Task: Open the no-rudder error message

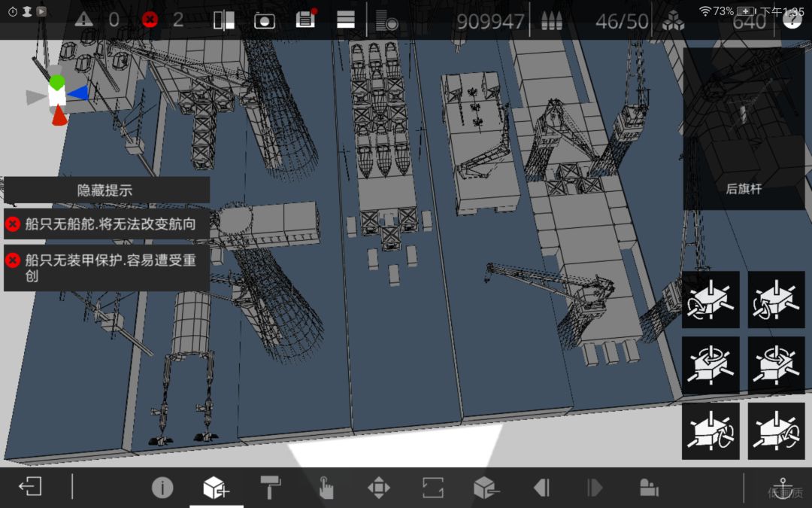Action: click(107, 224)
